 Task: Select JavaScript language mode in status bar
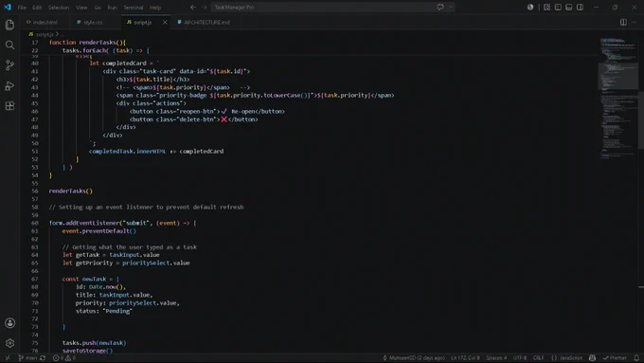click(x=566, y=357)
